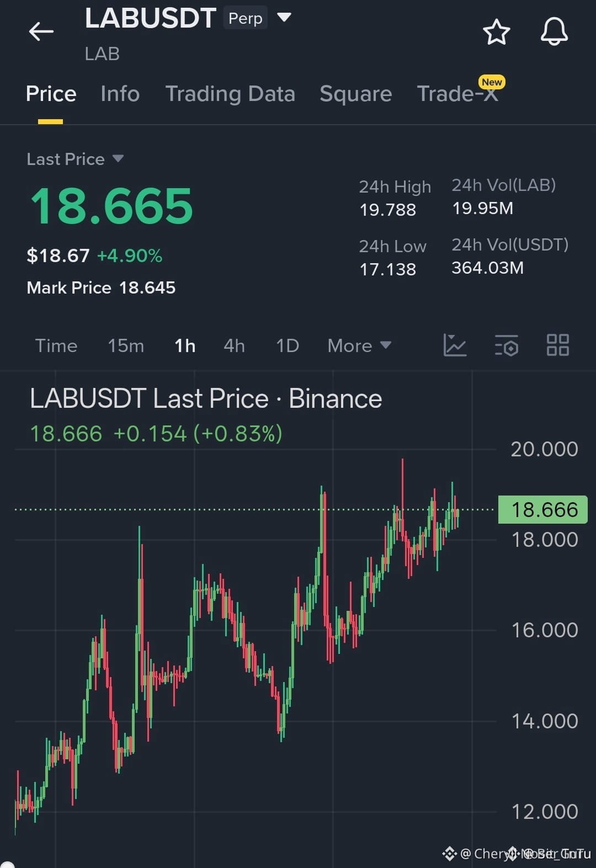Open the chart indicators icon

455,345
